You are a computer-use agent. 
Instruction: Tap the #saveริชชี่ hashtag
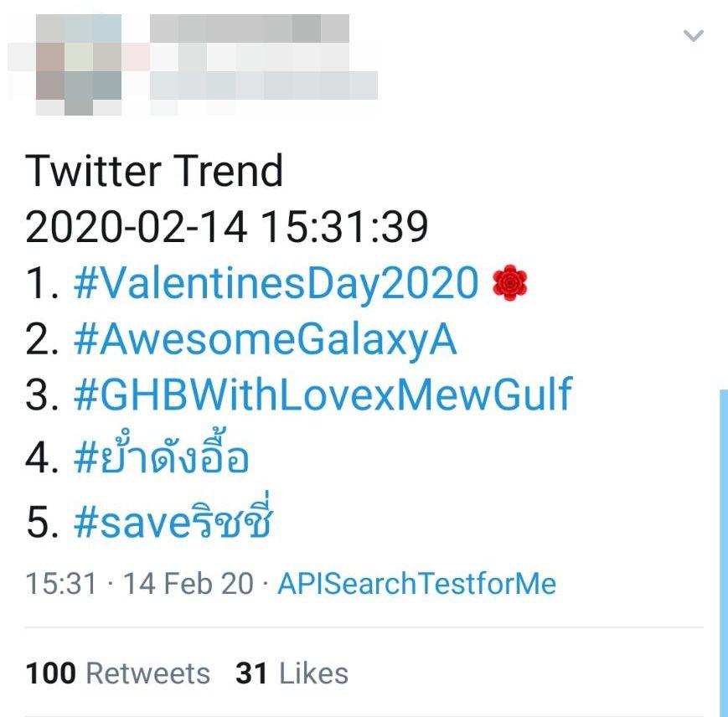click(x=173, y=523)
